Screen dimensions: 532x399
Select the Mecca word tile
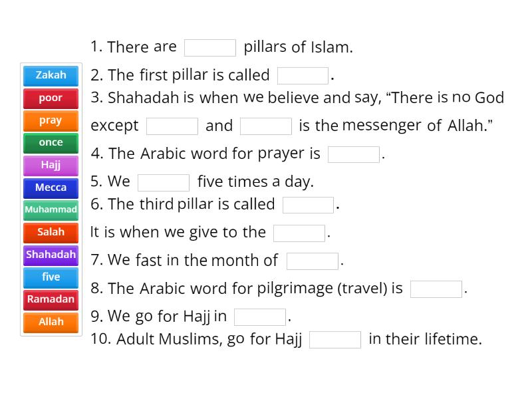(x=51, y=188)
